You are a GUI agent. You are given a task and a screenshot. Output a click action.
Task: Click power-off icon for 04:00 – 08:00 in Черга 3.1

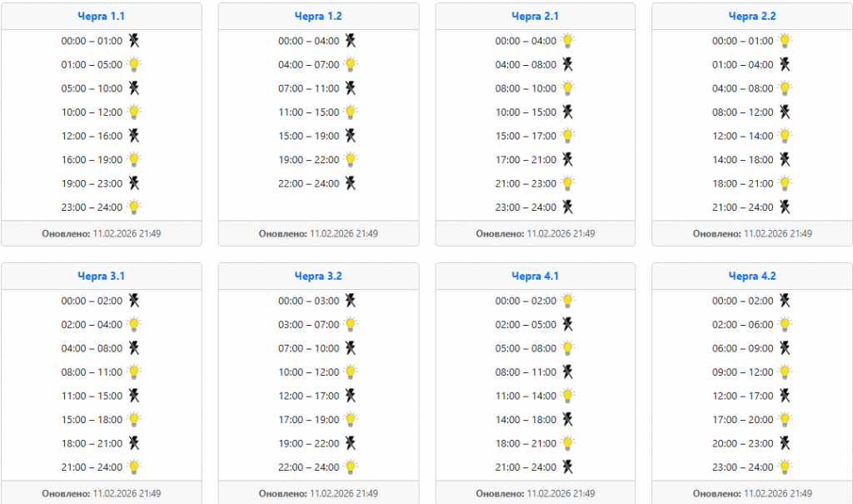tap(134, 348)
